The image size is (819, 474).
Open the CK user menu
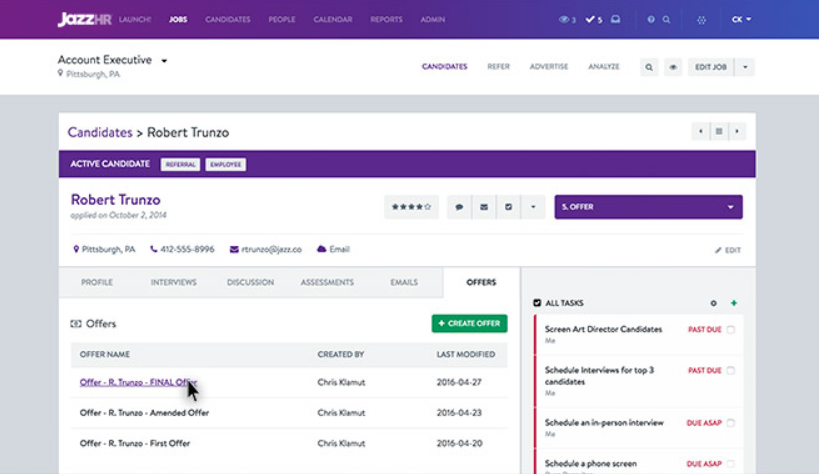coord(741,19)
